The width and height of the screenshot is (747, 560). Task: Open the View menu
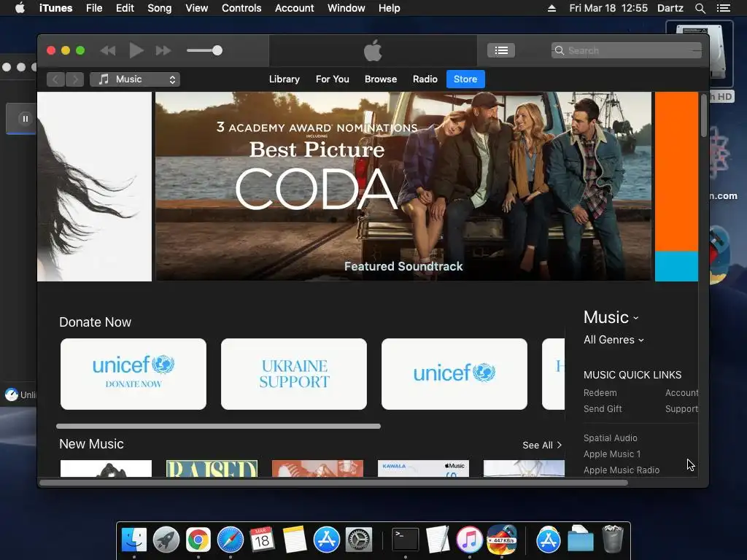pos(197,8)
